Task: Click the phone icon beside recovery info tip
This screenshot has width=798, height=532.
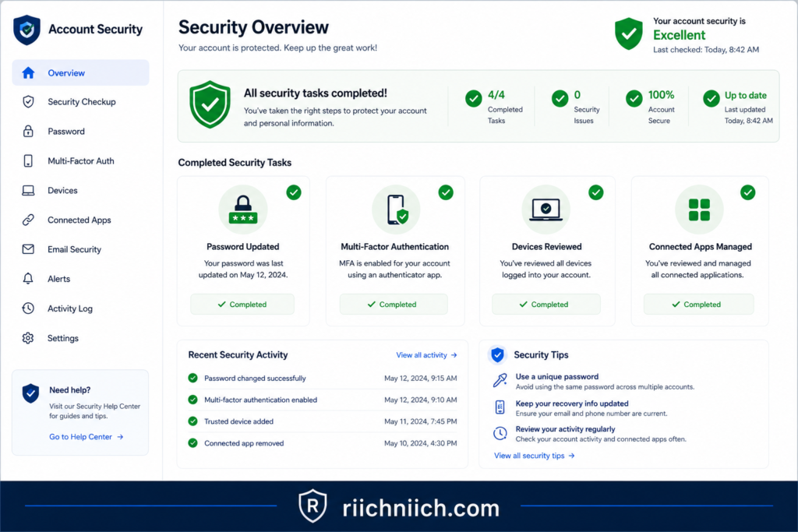Action: pyautogui.click(x=500, y=407)
